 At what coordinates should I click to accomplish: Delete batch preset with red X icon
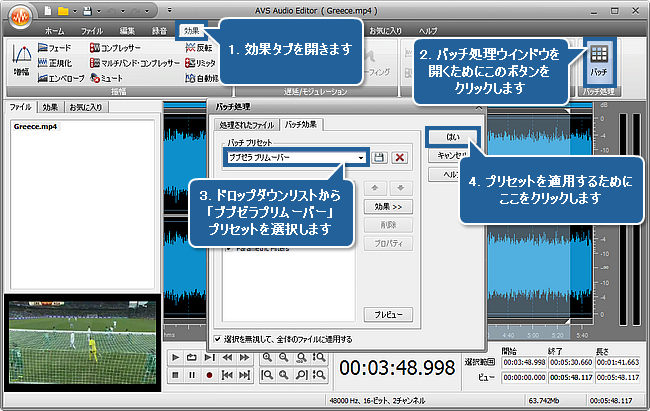click(x=400, y=158)
